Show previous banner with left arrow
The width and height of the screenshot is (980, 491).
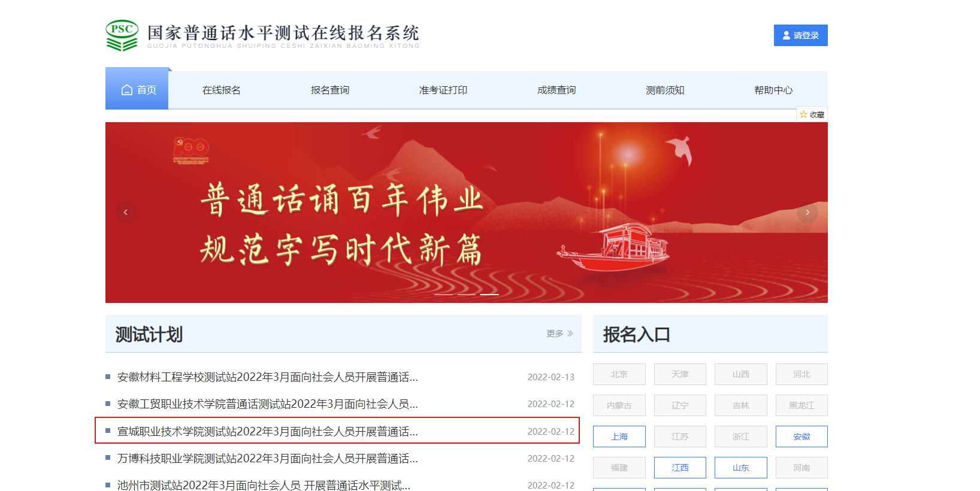(x=125, y=212)
